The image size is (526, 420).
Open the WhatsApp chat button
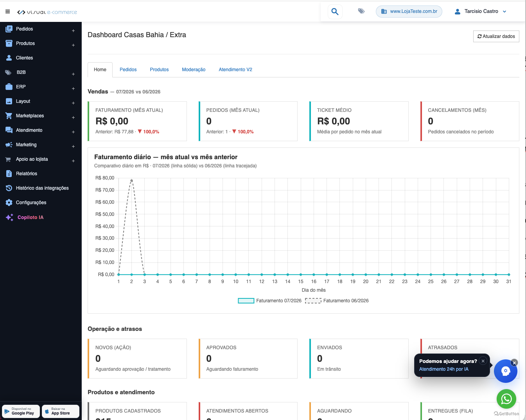(506, 399)
